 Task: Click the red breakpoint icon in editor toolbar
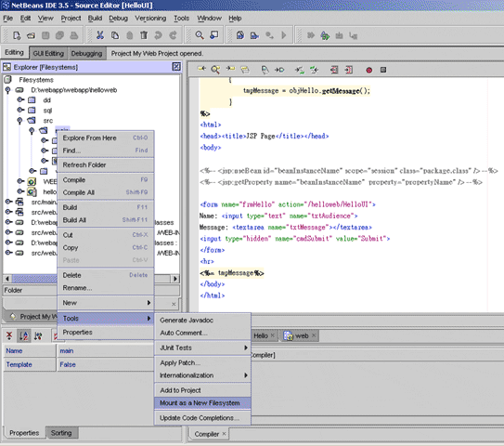[x=369, y=70]
